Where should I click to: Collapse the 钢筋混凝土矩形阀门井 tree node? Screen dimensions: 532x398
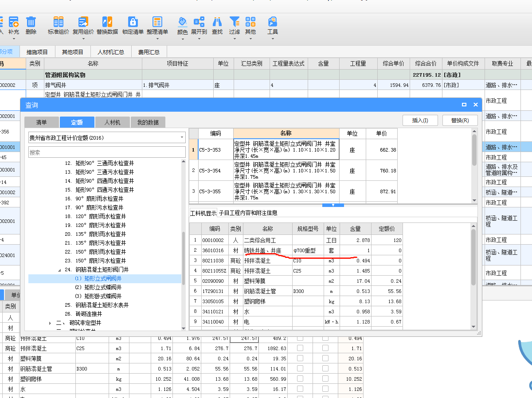click(60, 269)
